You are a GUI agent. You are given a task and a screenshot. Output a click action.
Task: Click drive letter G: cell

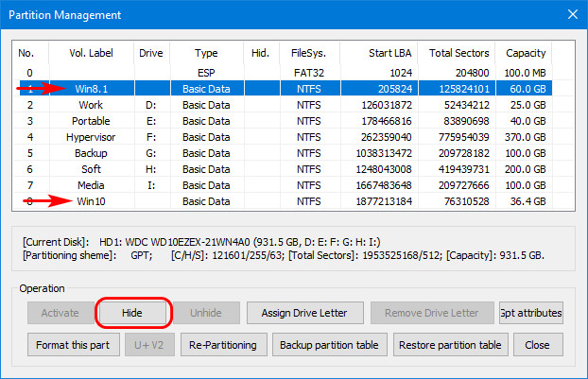point(150,153)
